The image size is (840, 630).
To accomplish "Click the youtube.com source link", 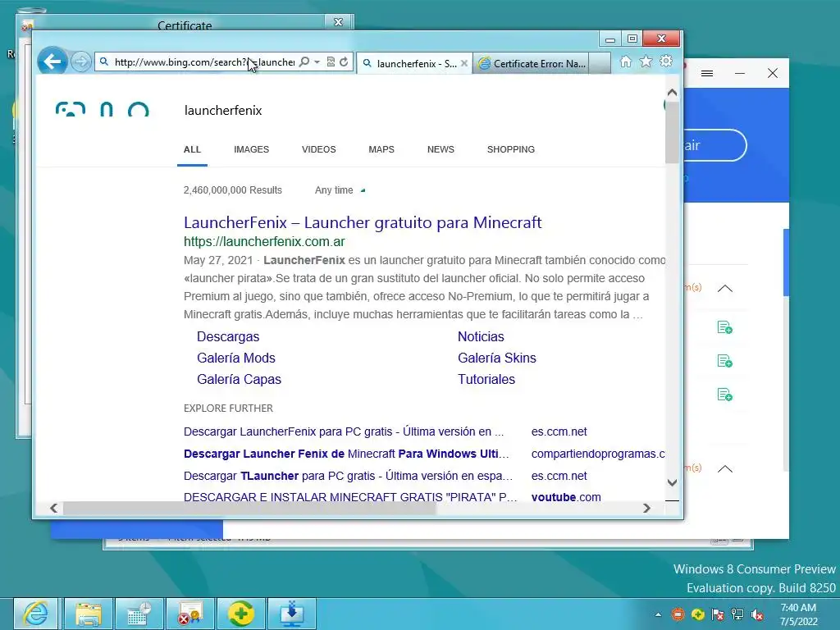I will 566,497.
